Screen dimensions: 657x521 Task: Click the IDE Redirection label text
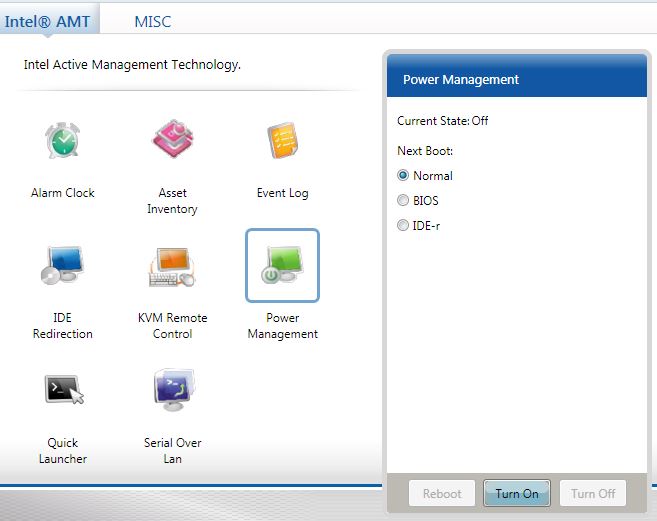point(62,326)
